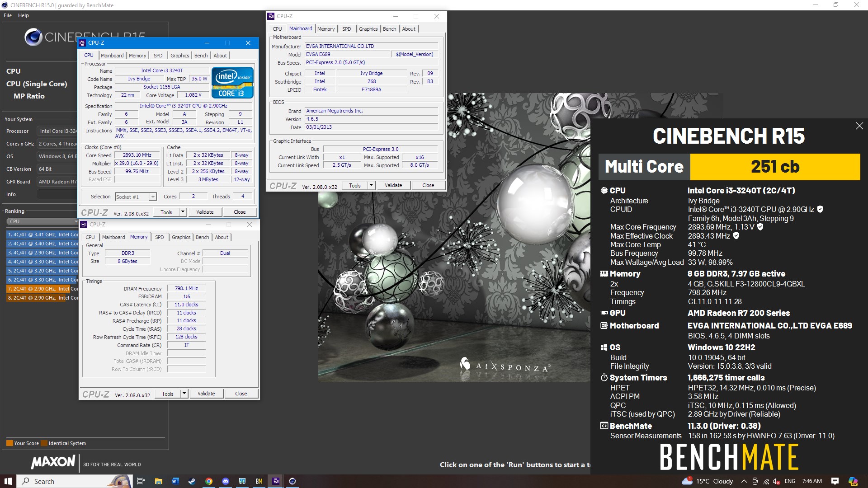Click the CPU (Single Core) label
The height and width of the screenshot is (488, 868).
pyautogui.click(x=37, y=84)
